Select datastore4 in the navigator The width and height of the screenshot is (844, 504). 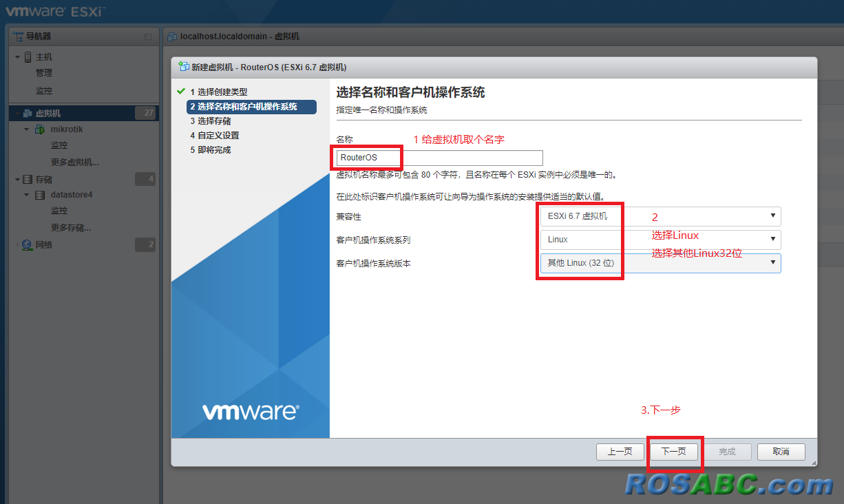72,195
